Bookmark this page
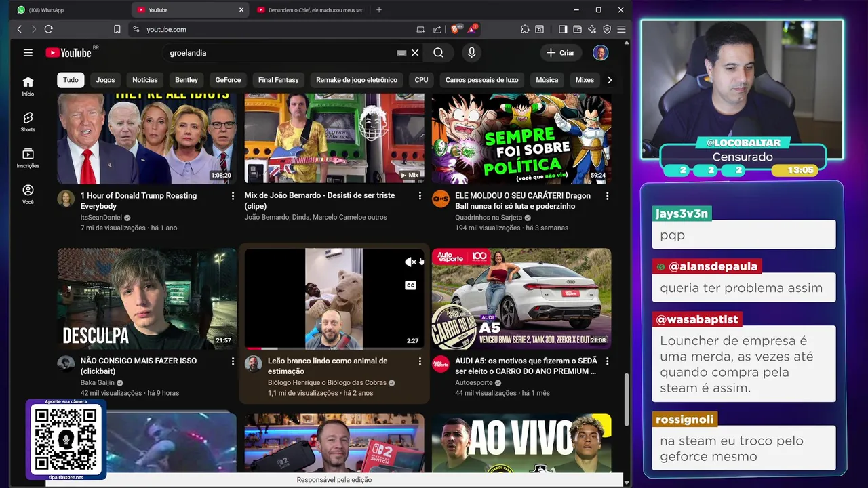 click(117, 29)
